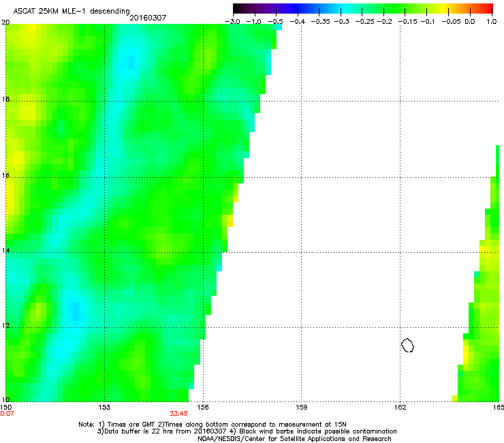The width and height of the screenshot is (504, 443).
Task: Click the longitude label '156'
Action: click(x=203, y=408)
